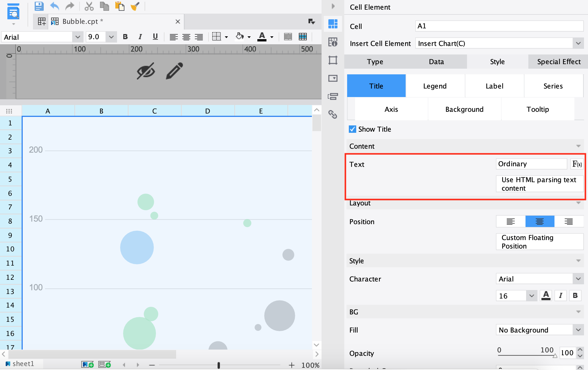This screenshot has width=588, height=370.
Task: Click the pencil edit icon on chart
Action: pyautogui.click(x=174, y=71)
